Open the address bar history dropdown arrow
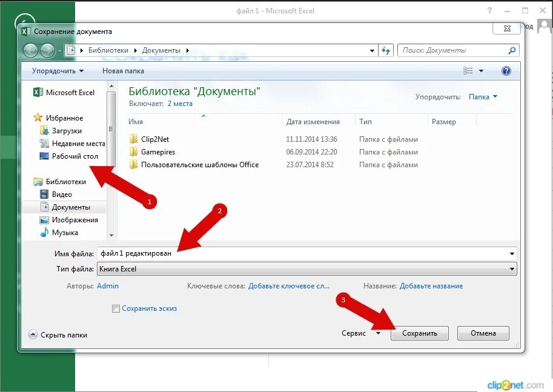This screenshot has width=553, height=392. [372, 51]
